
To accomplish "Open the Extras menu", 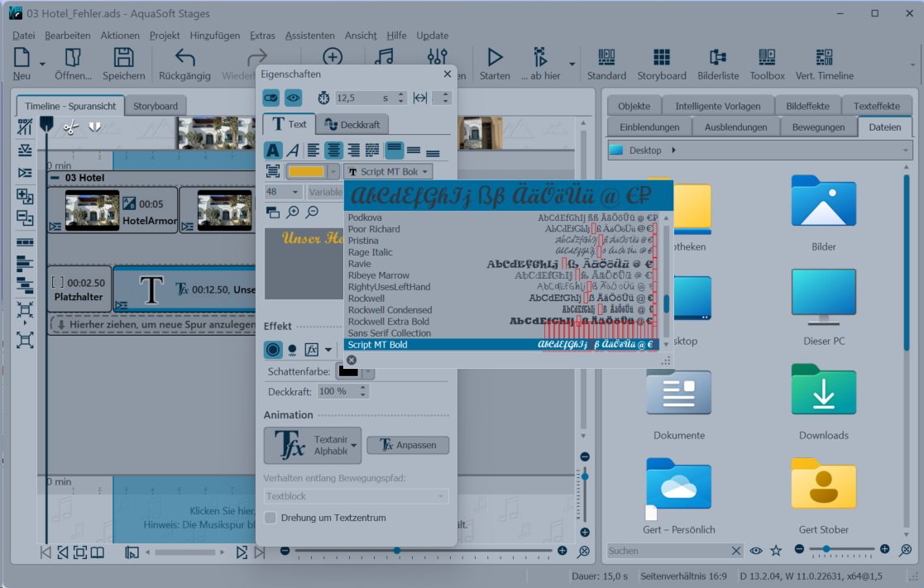I will (x=262, y=36).
